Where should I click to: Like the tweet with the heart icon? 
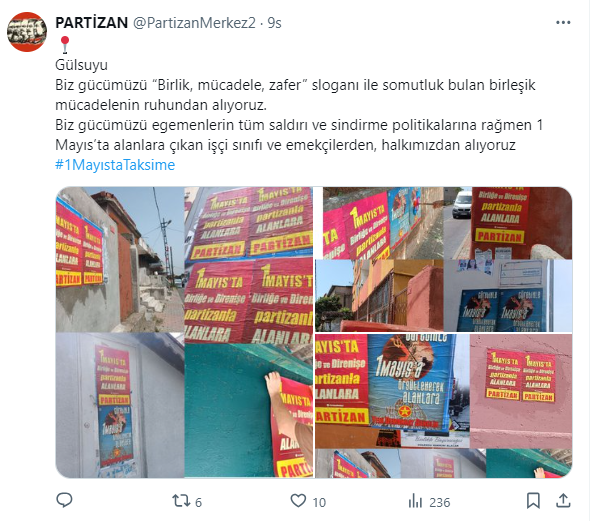[298, 501]
